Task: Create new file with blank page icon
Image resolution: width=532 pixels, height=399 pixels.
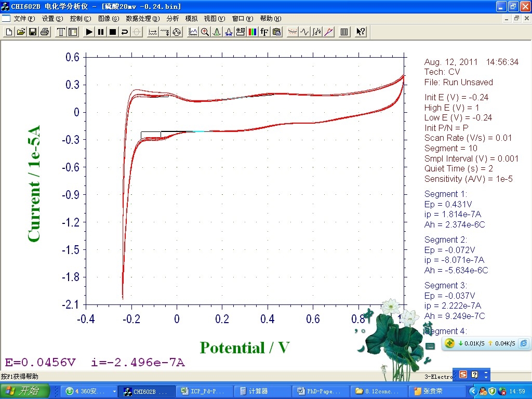Action: tap(9, 32)
